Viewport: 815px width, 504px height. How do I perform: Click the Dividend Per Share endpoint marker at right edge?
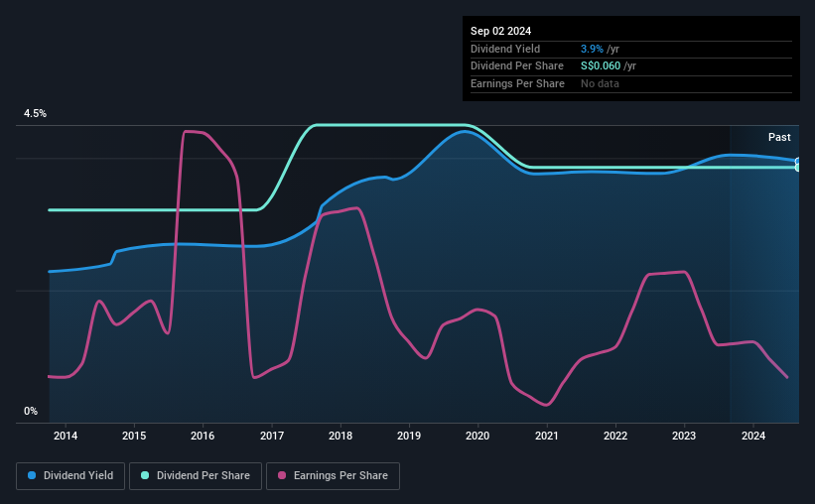tap(798, 168)
